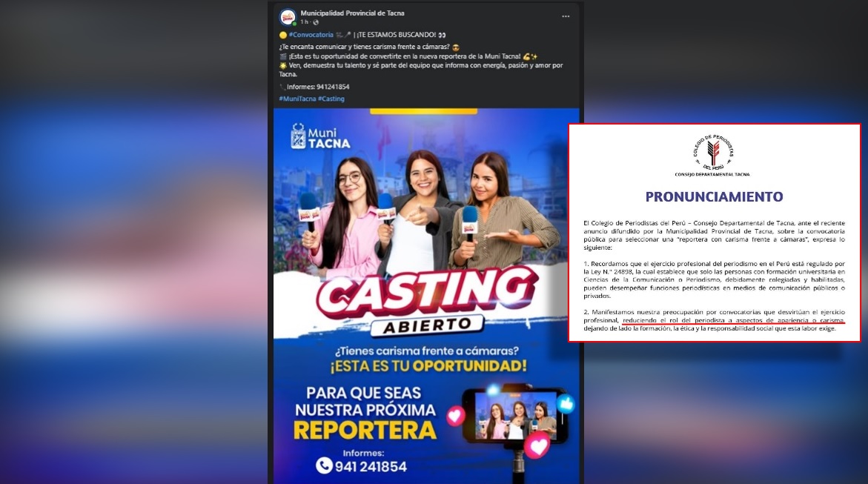This screenshot has width=868, height=484.
Task: Click the Informes phone number in the post text
Action: (333, 87)
